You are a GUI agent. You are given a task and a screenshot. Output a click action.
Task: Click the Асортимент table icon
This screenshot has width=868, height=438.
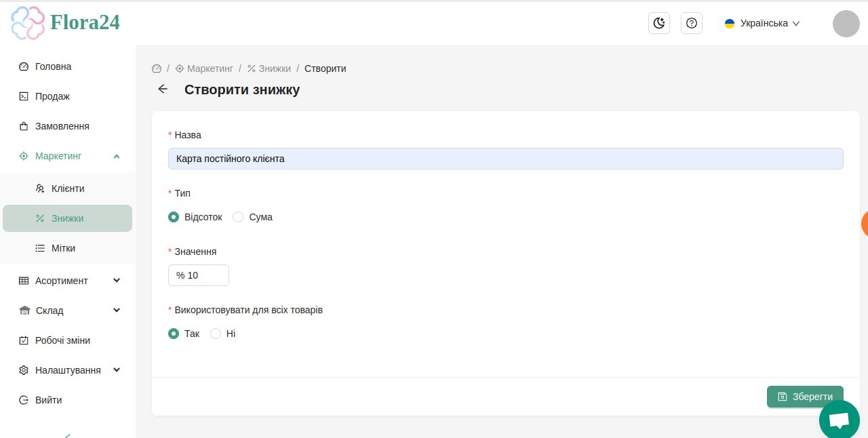coord(24,281)
